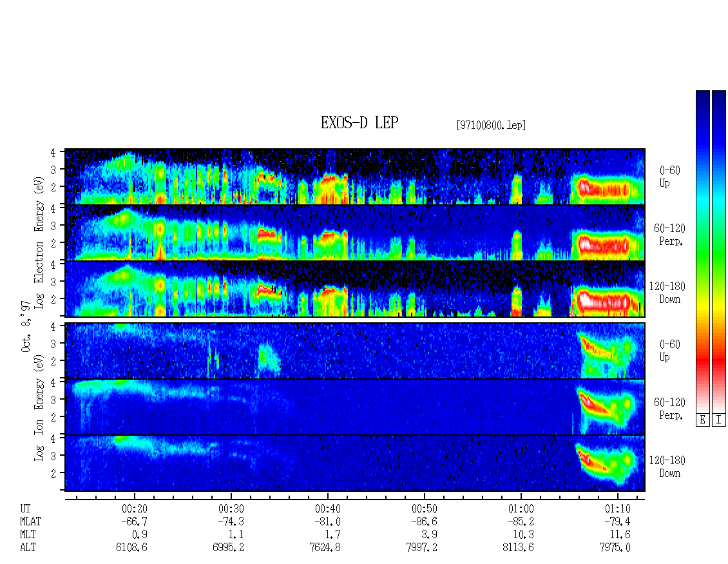The height and width of the screenshot is (564, 728).
Task: Click the ALT value 7997.2
Action: point(421,548)
